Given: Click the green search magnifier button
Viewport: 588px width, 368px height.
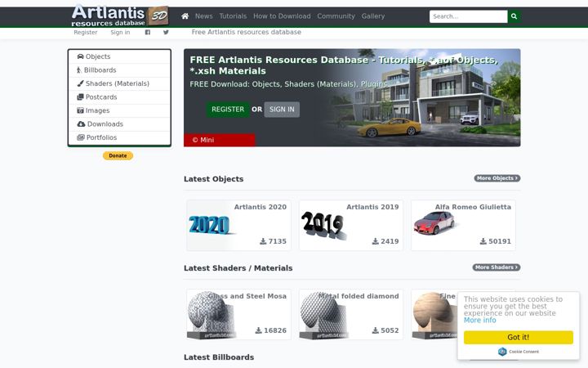Looking at the screenshot, I should click(x=514, y=16).
